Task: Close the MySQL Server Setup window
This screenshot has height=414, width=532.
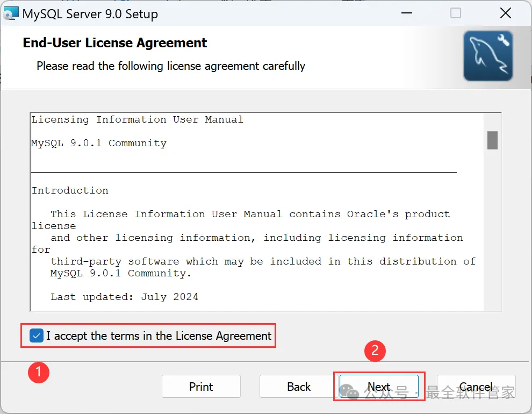Action: click(x=506, y=13)
